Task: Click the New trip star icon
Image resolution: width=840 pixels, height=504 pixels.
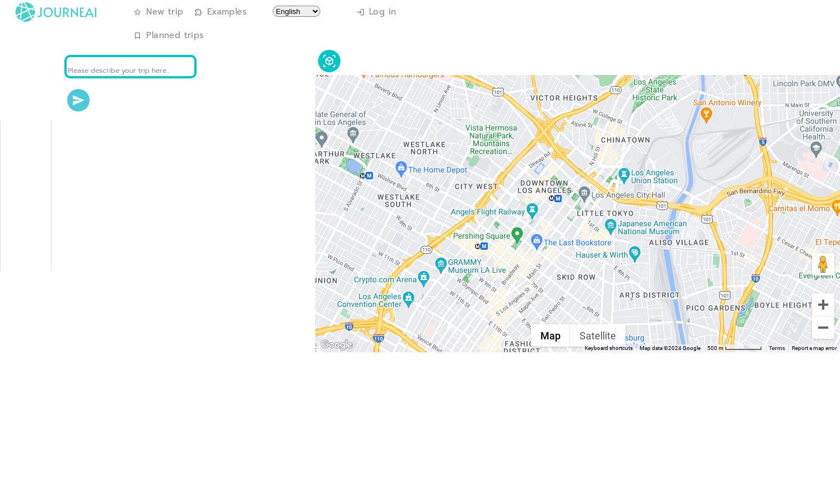Action: pyautogui.click(x=137, y=12)
